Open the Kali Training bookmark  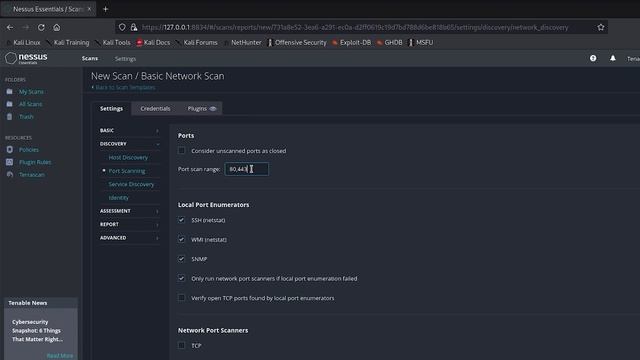point(68,42)
